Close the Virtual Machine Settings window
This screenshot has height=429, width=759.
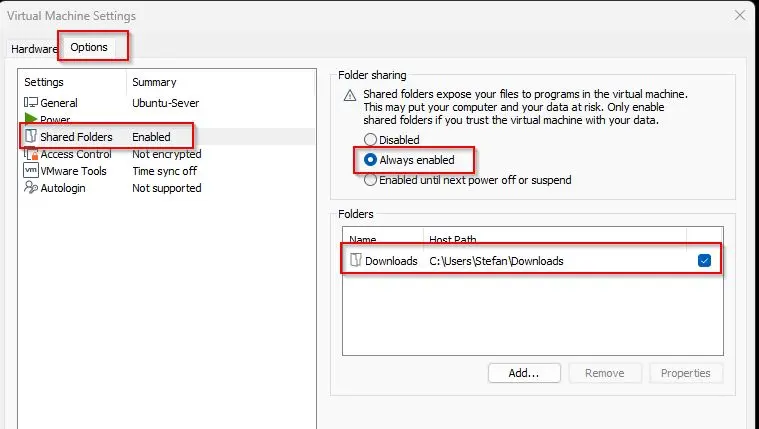739,15
